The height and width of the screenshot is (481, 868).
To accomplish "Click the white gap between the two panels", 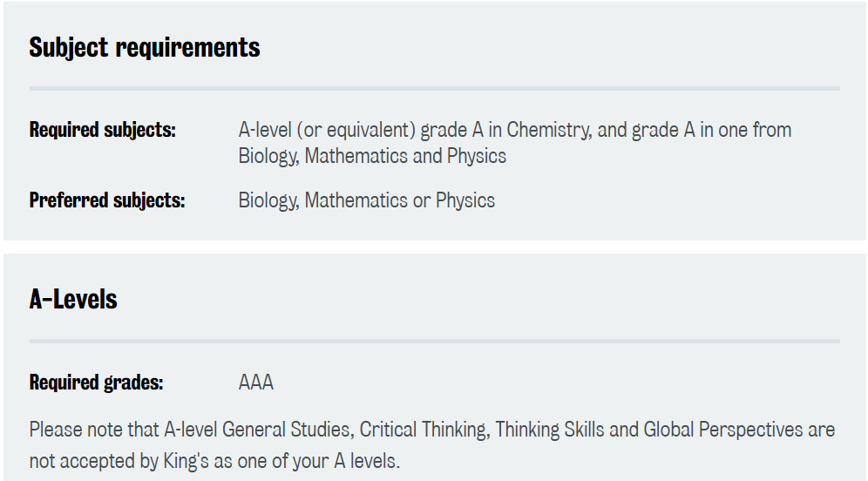I will tap(435, 247).
